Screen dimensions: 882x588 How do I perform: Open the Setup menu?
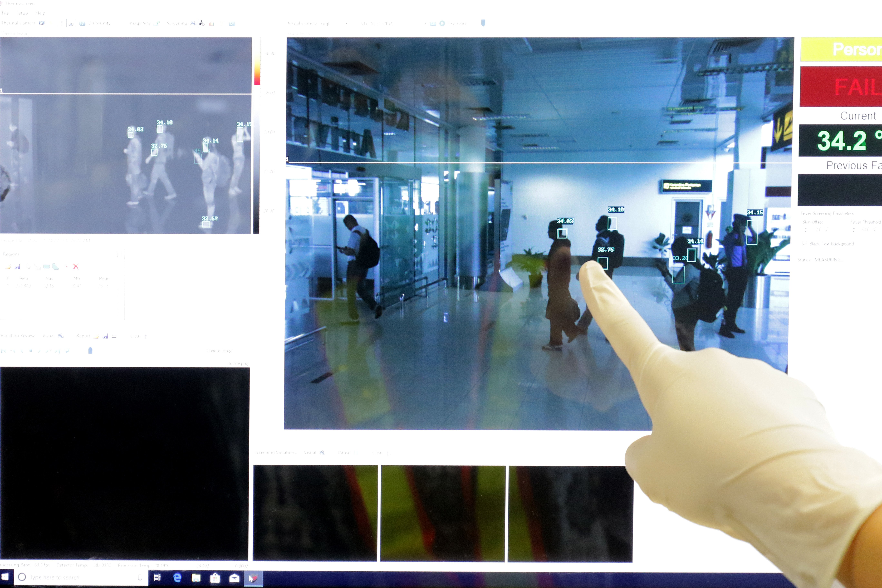click(x=22, y=13)
